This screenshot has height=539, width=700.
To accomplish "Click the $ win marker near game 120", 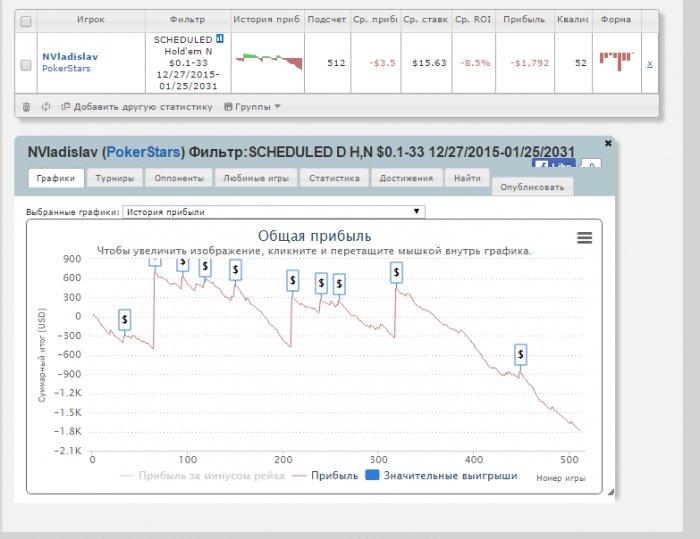I will 205,267.
